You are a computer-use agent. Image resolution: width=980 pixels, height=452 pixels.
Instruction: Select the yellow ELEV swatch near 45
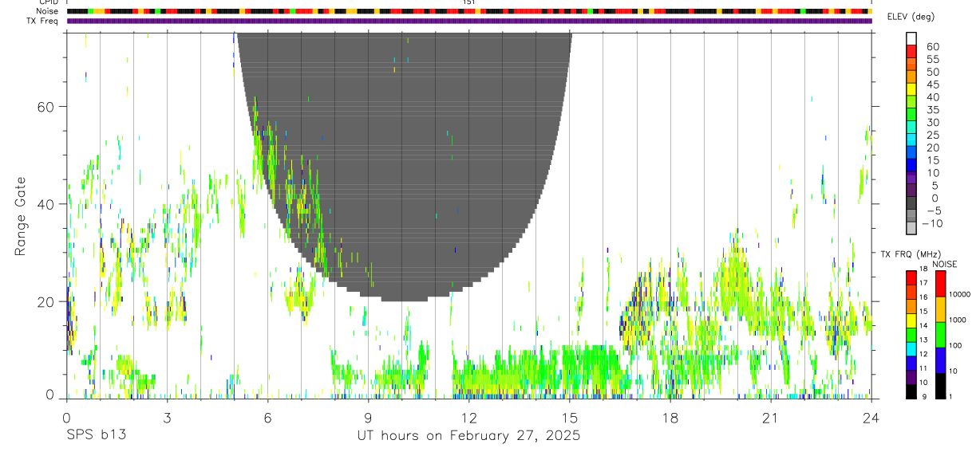coord(911,89)
